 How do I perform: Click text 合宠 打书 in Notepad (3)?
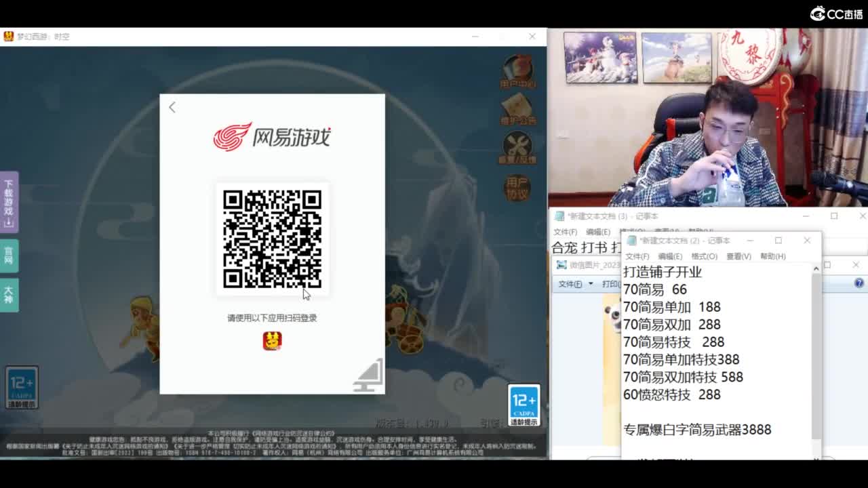click(x=580, y=247)
